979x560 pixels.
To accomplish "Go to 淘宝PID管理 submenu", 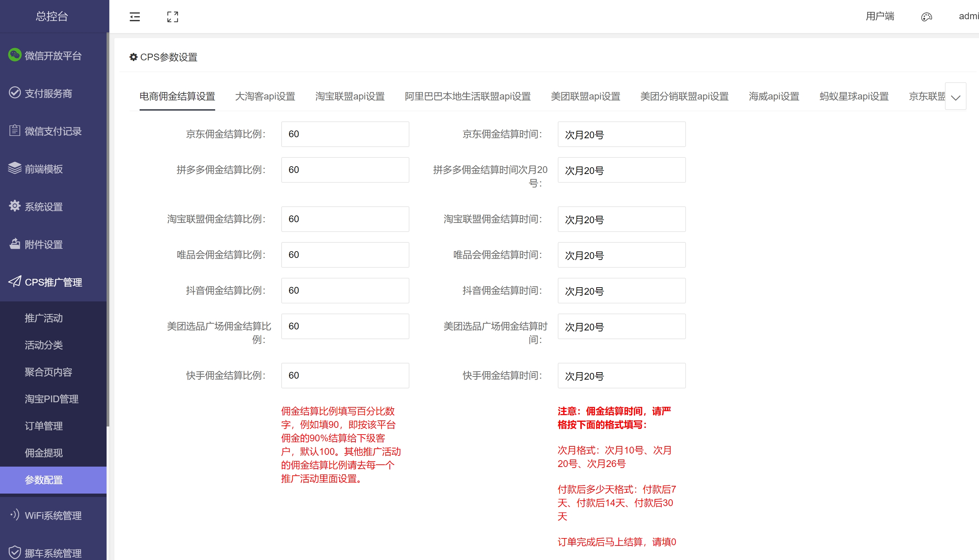I will [x=54, y=399].
